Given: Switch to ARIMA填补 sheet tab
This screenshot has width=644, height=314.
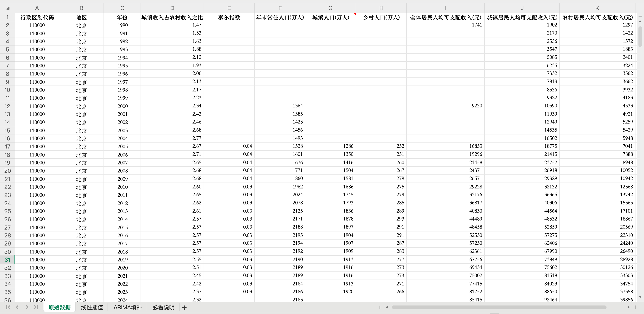Looking at the screenshot, I should pos(128,307).
